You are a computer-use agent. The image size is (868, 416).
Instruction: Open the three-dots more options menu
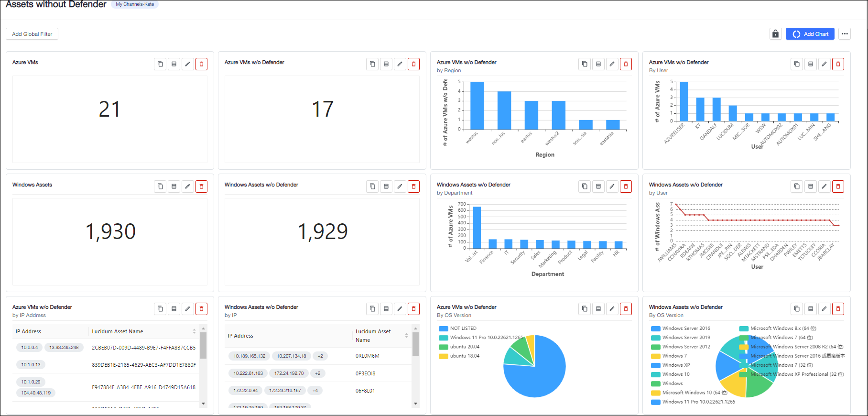point(845,34)
